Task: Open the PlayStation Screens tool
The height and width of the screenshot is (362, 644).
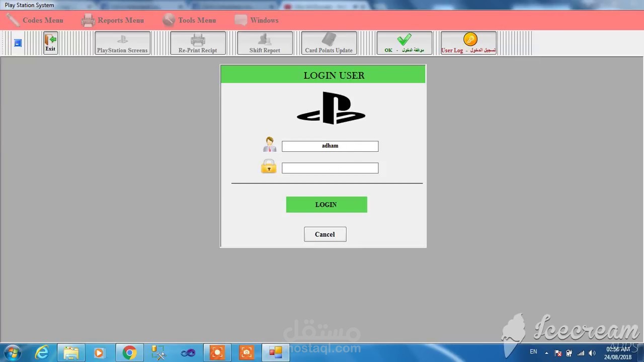Action: coord(122,43)
